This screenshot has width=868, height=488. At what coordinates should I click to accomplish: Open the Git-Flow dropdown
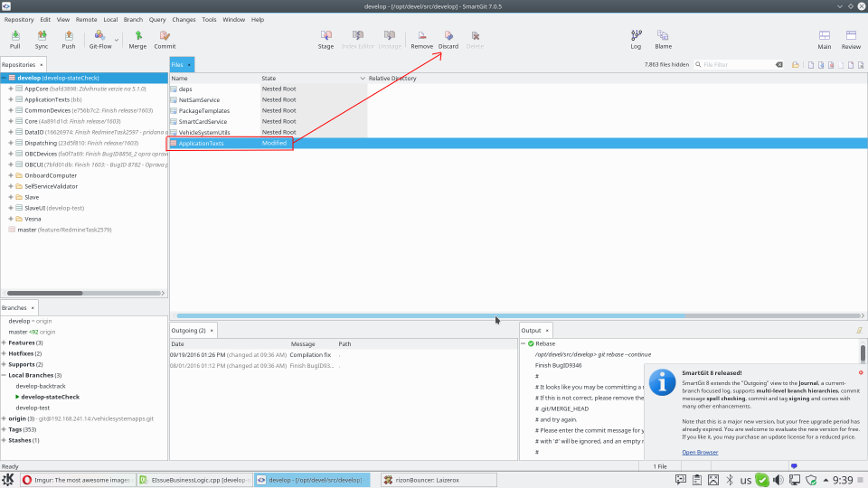(x=100, y=39)
